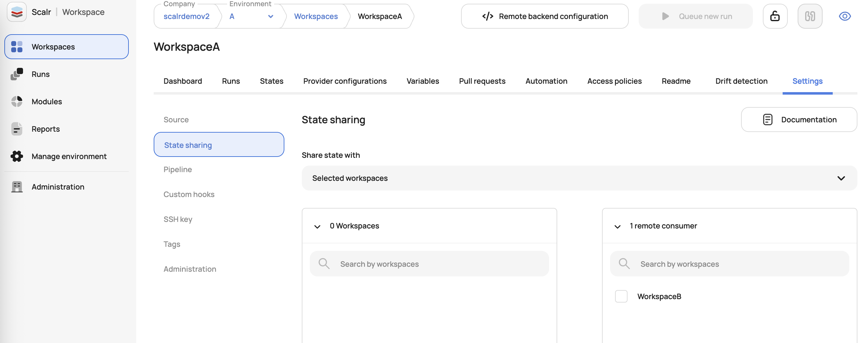Click Remote backend configuration button
This screenshot has height=343, width=868.
[x=544, y=16]
